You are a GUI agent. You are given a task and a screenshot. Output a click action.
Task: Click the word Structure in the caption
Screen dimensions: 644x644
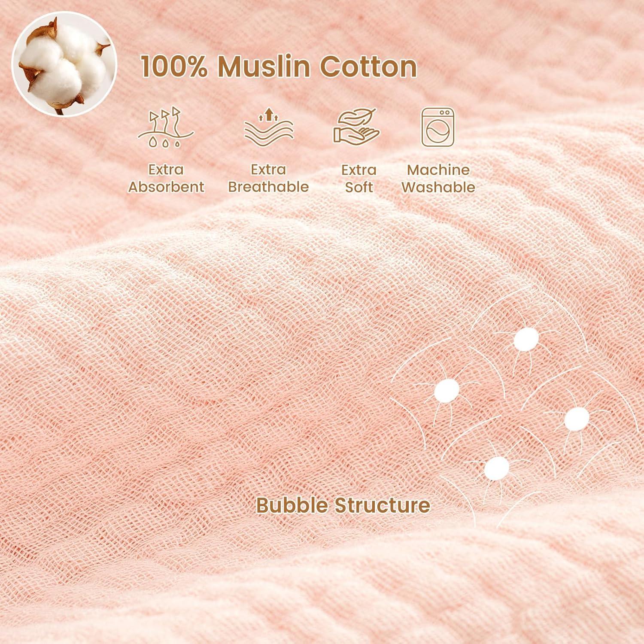point(382,505)
